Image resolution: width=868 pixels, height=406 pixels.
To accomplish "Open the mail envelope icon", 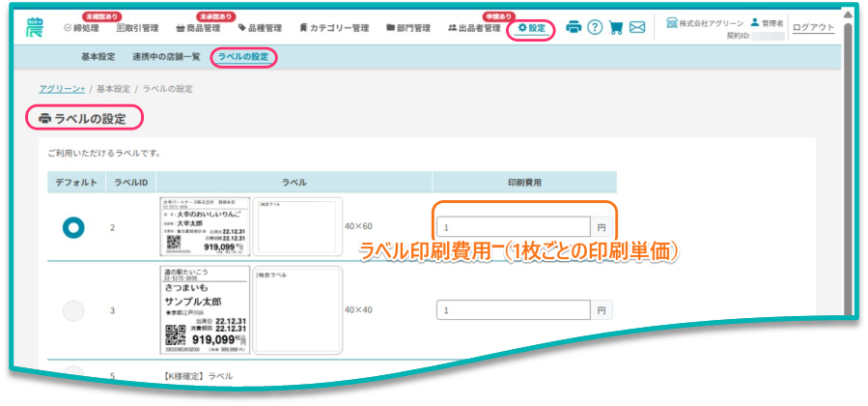I will pyautogui.click(x=637, y=27).
